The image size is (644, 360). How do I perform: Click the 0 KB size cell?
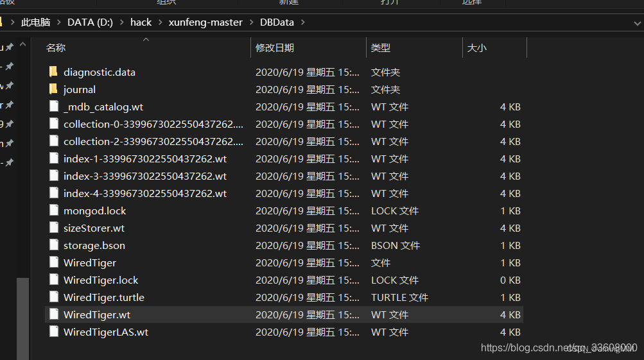[x=510, y=280]
